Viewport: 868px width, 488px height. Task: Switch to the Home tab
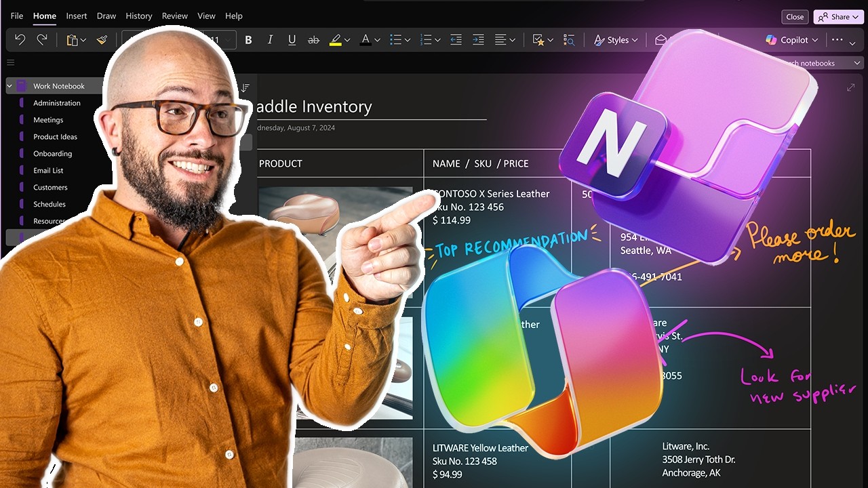click(45, 16)
